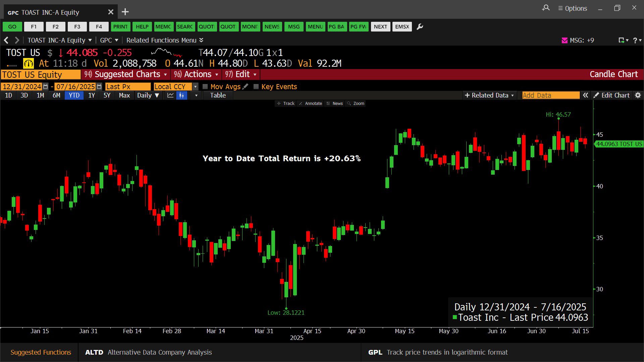The image size is (644, 362).
Task: Open the start date calendar picker
Action: (46, 86)
